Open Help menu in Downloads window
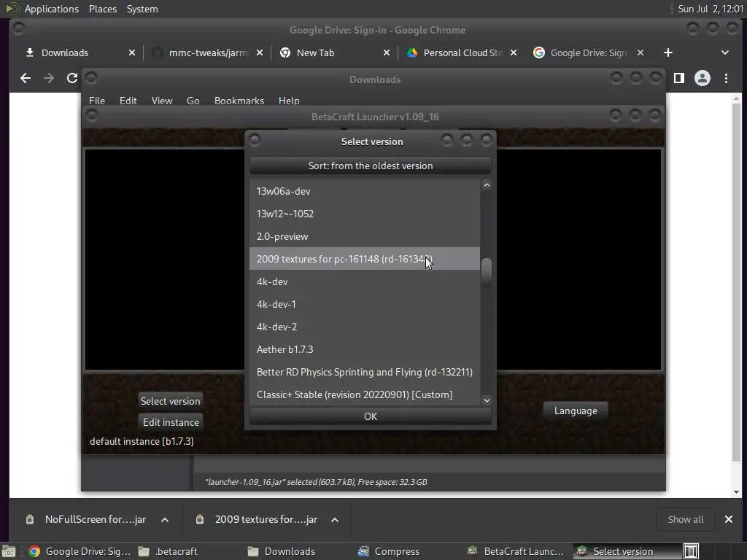The width and height of the screenshot is (747, 560). pos(289,101)
